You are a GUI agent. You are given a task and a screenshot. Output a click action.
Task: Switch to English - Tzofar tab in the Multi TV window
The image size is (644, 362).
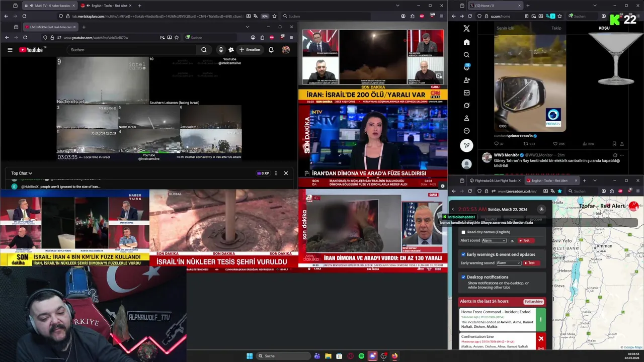[x=106, y=6]
